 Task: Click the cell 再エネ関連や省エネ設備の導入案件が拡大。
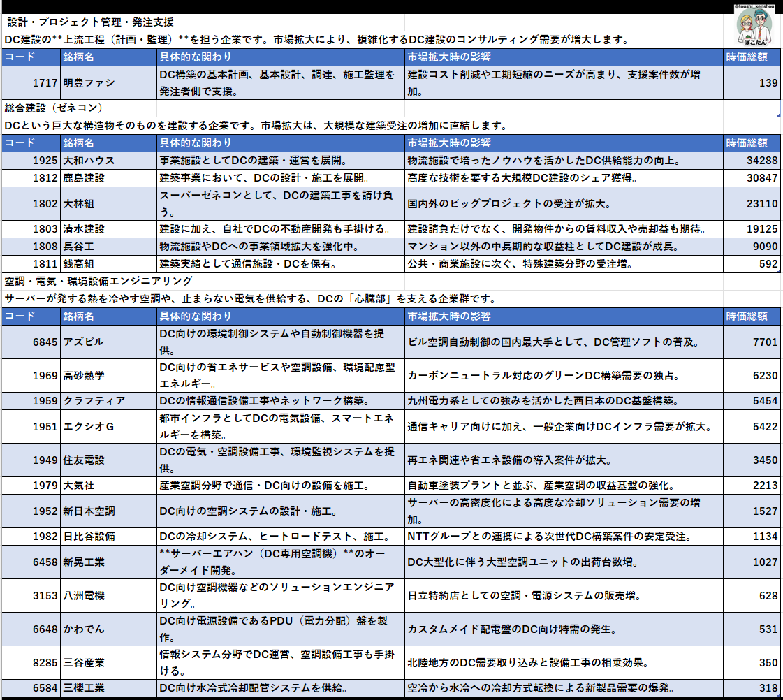click(x=564, y=460)
